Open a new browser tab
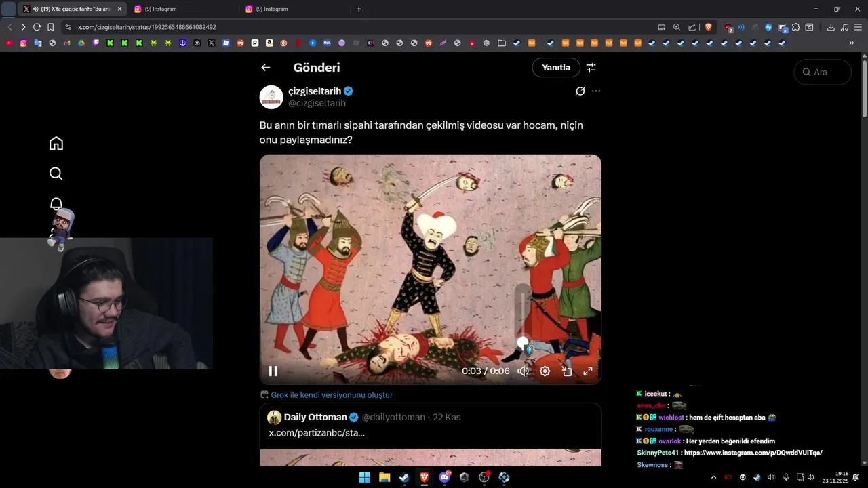 point(359,9)
